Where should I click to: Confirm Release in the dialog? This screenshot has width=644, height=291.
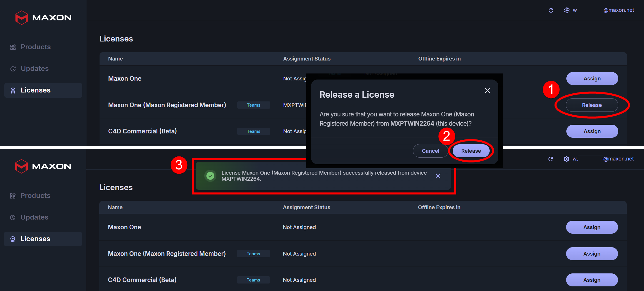[x=471, y=151]
